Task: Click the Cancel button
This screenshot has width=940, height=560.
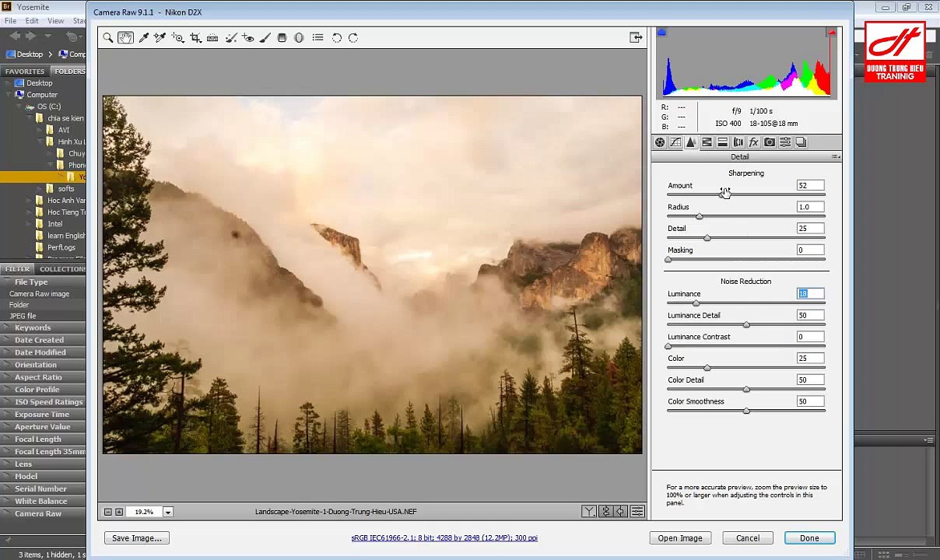Action: pyautogui.click(x=748, y=538)
